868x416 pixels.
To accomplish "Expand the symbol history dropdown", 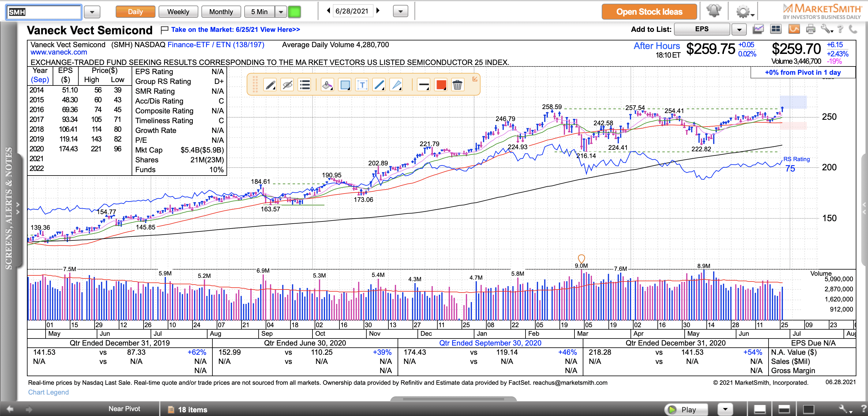I will pyautogui.click(x=92, y=12).
